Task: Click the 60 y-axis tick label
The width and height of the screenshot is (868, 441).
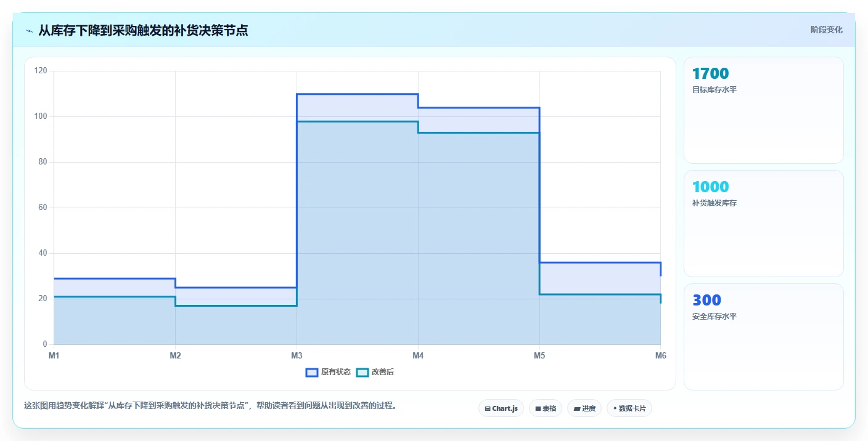Action: point(43,208)
